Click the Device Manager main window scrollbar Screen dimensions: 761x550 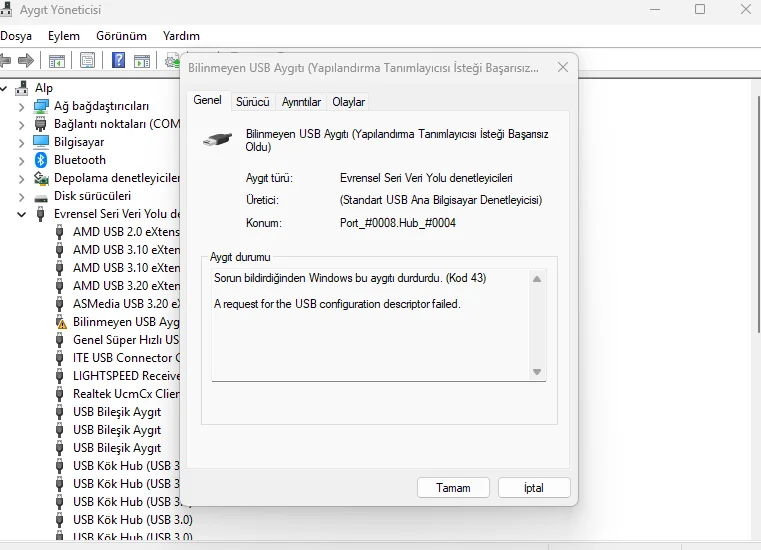coord(759,214)
